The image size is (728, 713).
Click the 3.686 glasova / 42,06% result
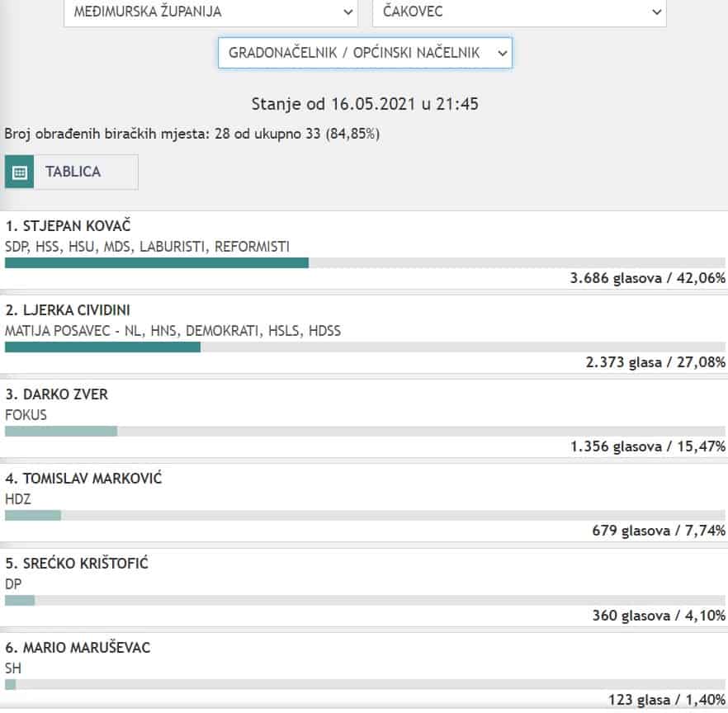coord(647,278)
